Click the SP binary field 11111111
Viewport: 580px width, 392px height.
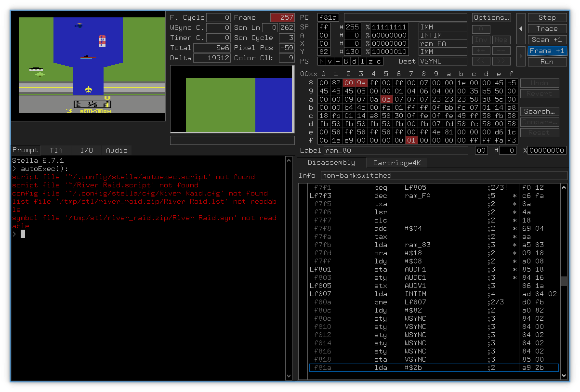[x=390, y=27]
